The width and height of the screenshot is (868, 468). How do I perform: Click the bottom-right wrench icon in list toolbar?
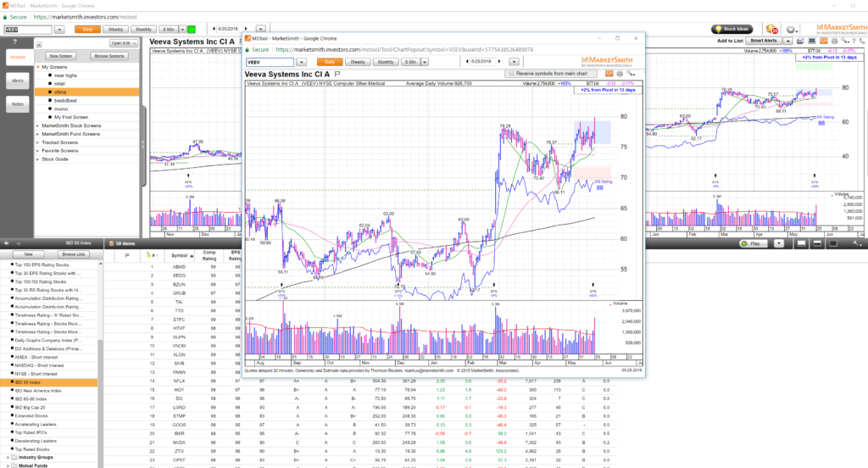tap(856, 243)
